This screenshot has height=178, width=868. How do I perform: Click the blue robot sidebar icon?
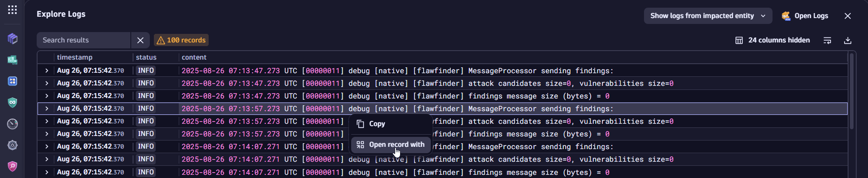(12, 81)
